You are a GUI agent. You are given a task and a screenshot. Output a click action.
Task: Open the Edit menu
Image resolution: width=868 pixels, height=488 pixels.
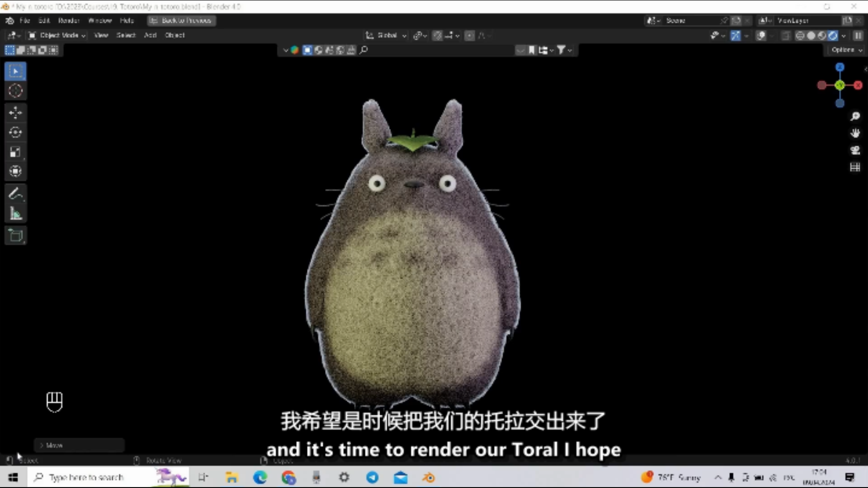click(x=44, y=20)
